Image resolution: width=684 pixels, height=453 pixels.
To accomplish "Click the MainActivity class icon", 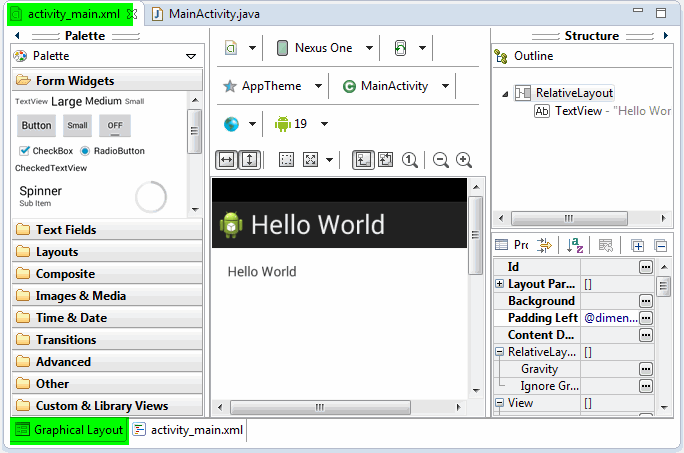I will coord(349,86).
